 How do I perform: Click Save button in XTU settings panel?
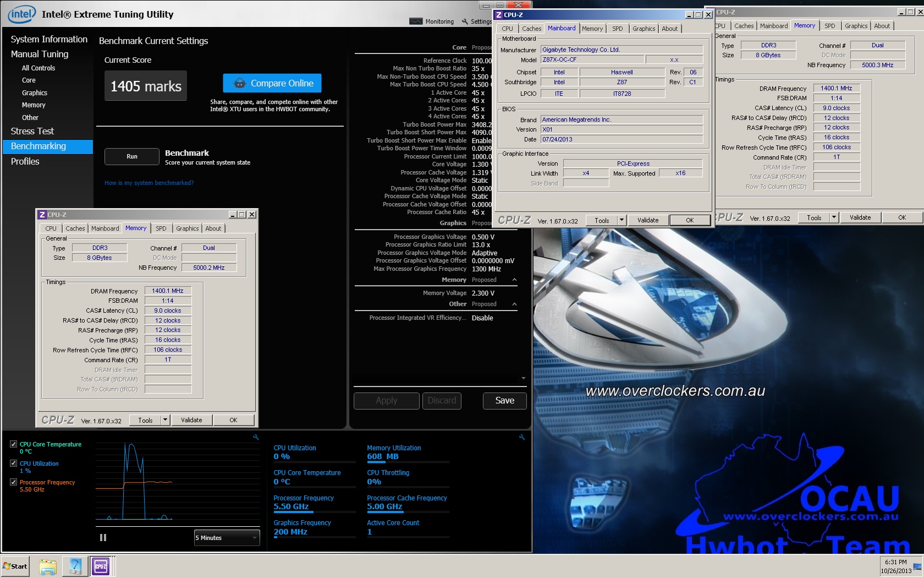pyautogui.click(x=504, y=401)
